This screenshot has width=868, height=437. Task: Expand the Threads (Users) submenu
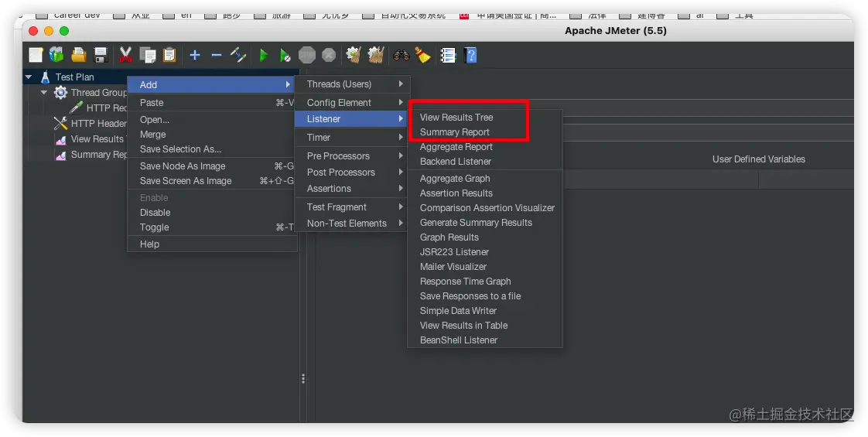click(352, 84)
